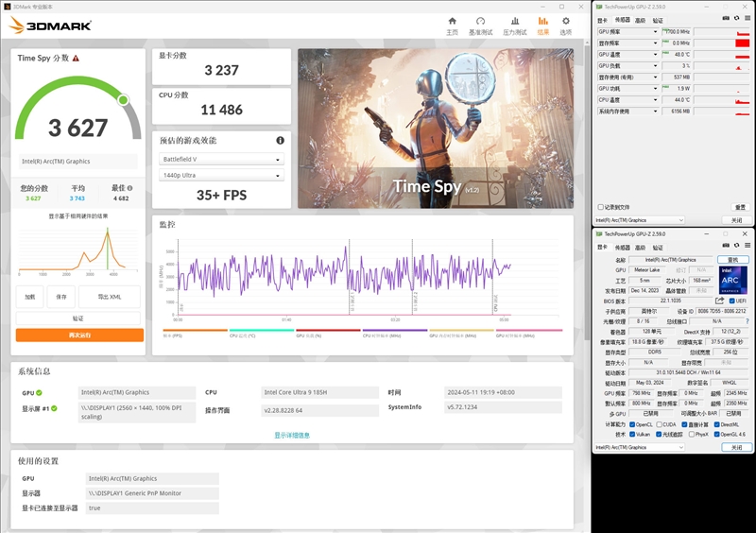The image size is (756, 533).
Task: Refresh the GPU-Z sensors window
Action: (737, 18)
